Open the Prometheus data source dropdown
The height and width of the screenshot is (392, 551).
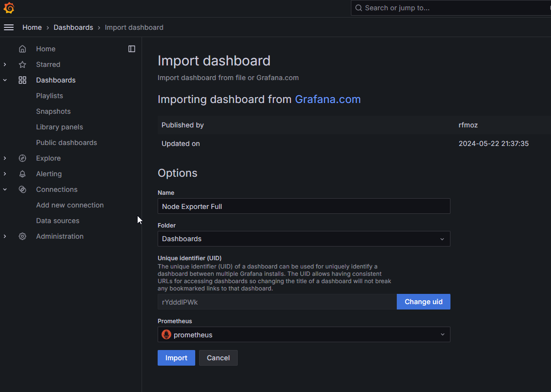pyautogui.click(x=304, y=334)
